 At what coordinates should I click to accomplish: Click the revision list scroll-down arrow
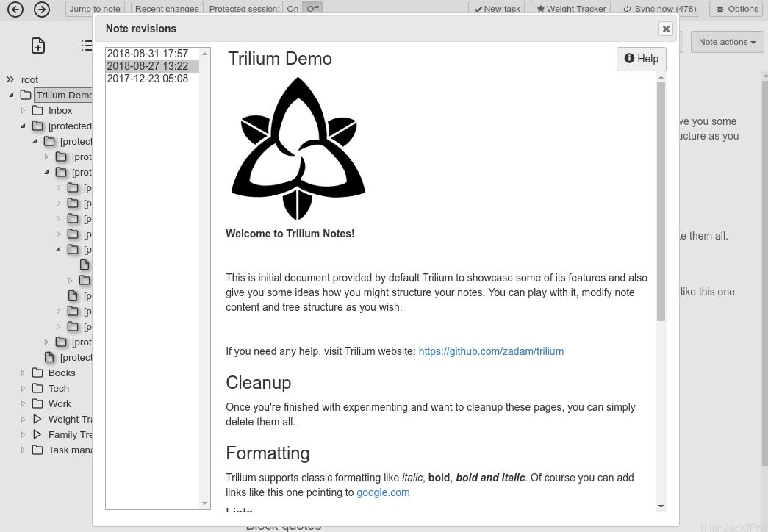205,503
